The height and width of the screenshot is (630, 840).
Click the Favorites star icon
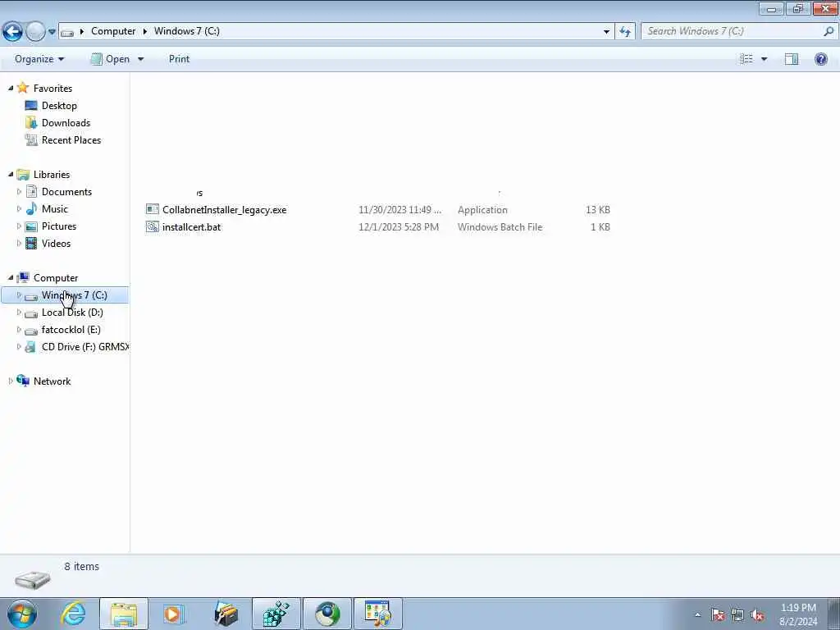(22, 87)
